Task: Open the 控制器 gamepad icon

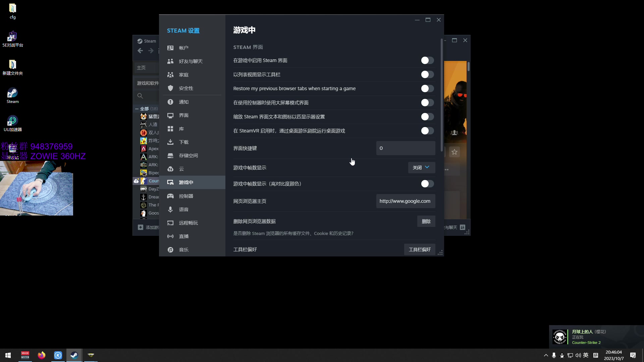Action: point(170,196)
